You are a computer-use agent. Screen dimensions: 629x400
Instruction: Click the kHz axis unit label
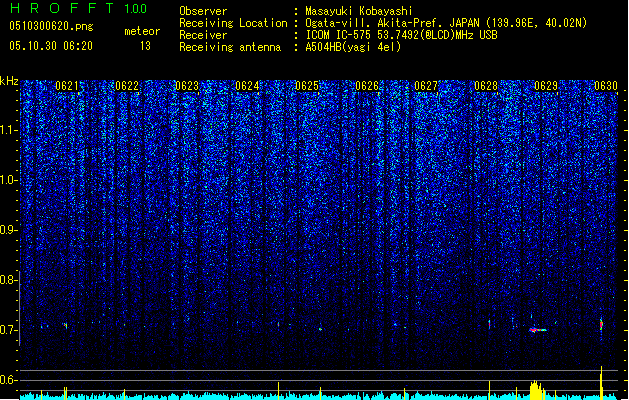pyautogui.click(x=9, y=81)
